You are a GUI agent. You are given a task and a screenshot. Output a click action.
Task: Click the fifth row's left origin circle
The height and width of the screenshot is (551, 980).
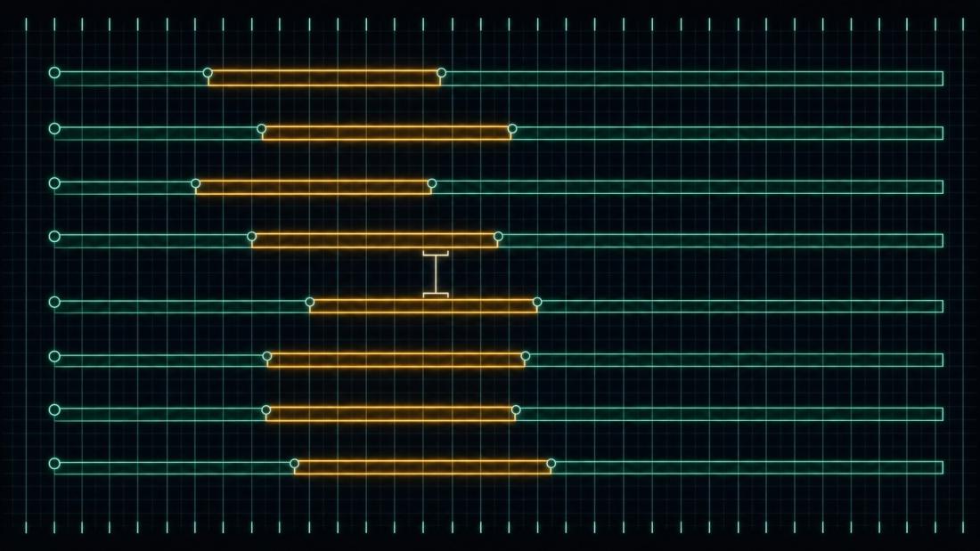point(54,303)
